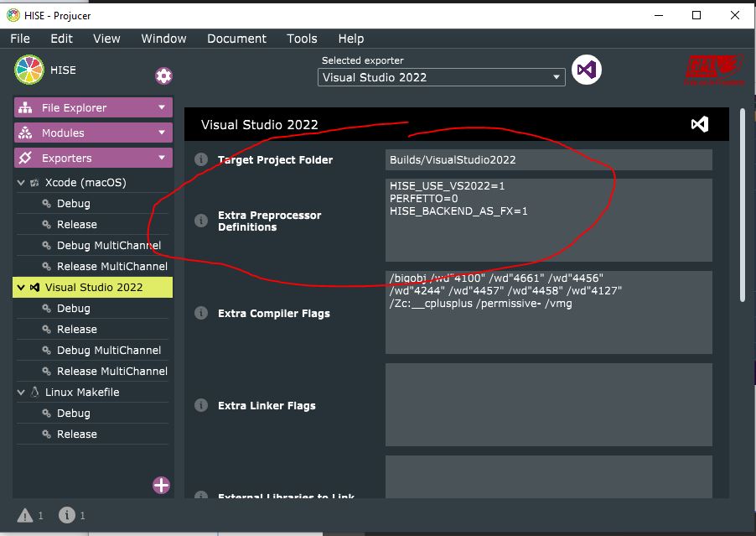756x536 pixels.
Task: Click the Extra Linker Flags text box
Action: [549, 404]
